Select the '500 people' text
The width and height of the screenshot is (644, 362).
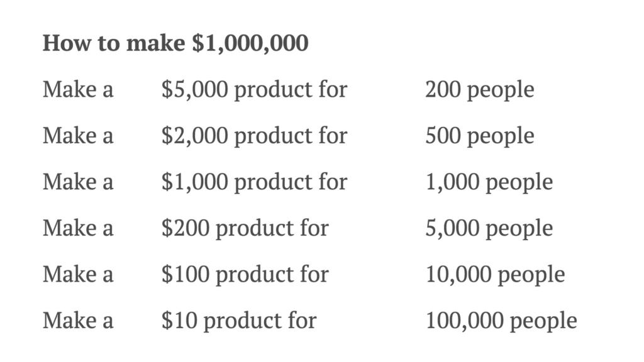click(x=480, y=136)
